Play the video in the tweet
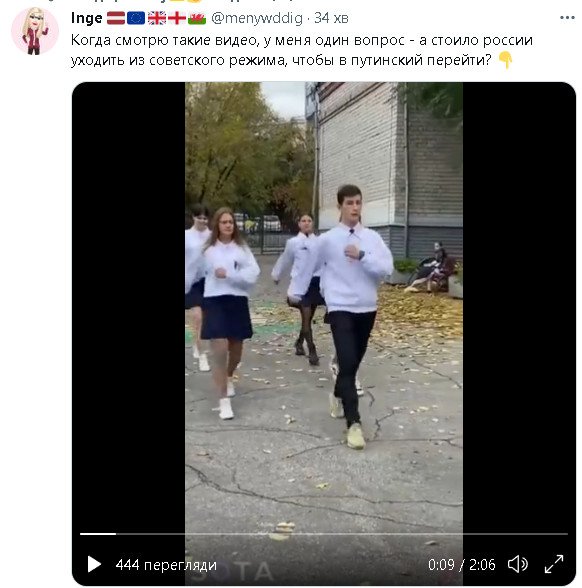582x588 pixels. tap(94, 564)
